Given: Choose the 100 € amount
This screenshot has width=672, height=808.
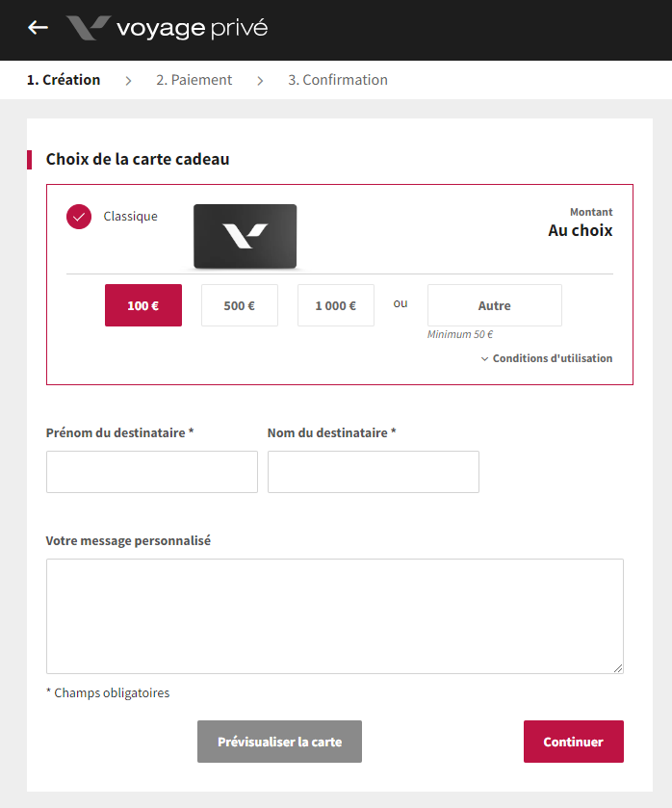Looking at the screenshot, I should (x=143, y=305).
